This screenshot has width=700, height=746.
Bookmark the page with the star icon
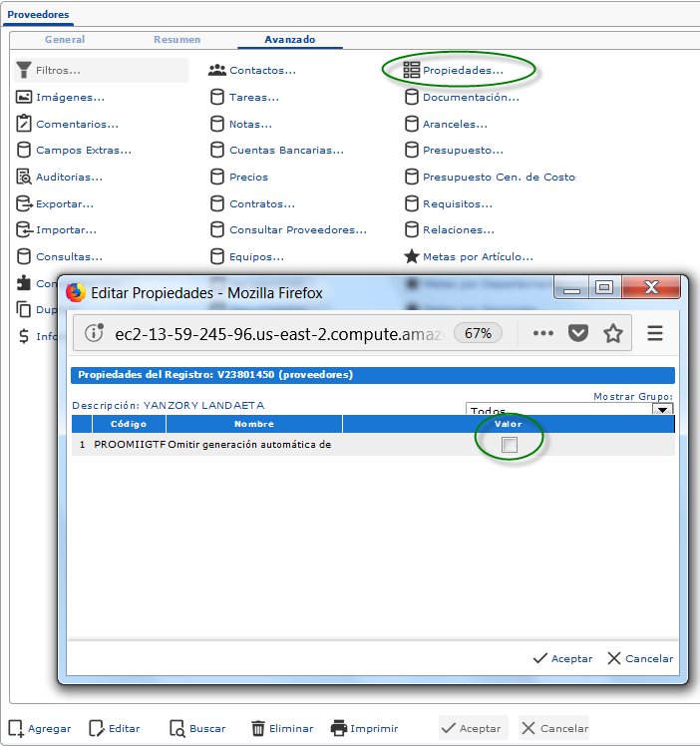click(613, 333)
